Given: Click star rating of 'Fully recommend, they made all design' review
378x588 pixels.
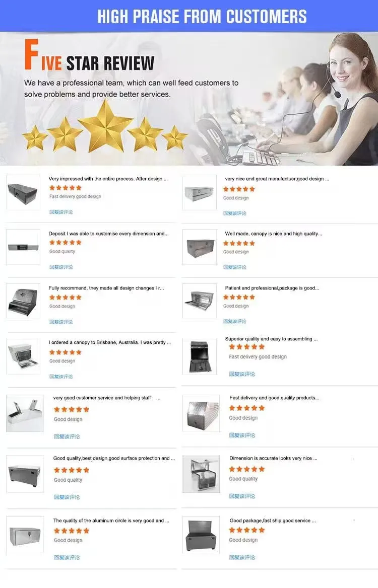Looking at the screenshot, I should click(66, 298).
